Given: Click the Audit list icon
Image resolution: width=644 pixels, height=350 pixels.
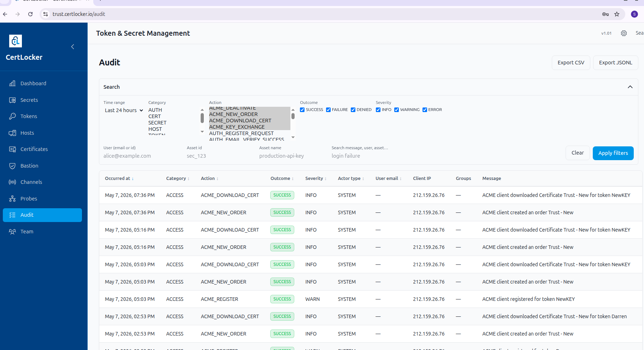Looking at the screenshot, I should pos(12,215).
